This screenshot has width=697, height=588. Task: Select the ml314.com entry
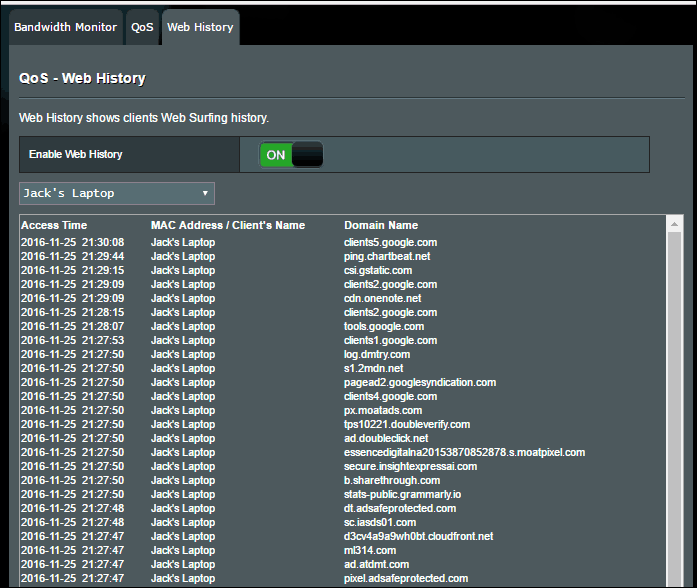click(x=370, y=550)
